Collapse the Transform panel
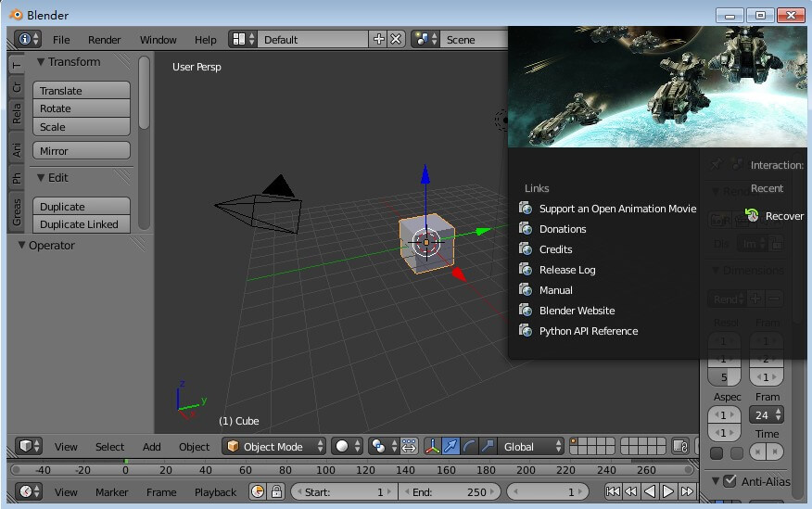This screenshot has height=509, width=812. click(x=41, y=61)
